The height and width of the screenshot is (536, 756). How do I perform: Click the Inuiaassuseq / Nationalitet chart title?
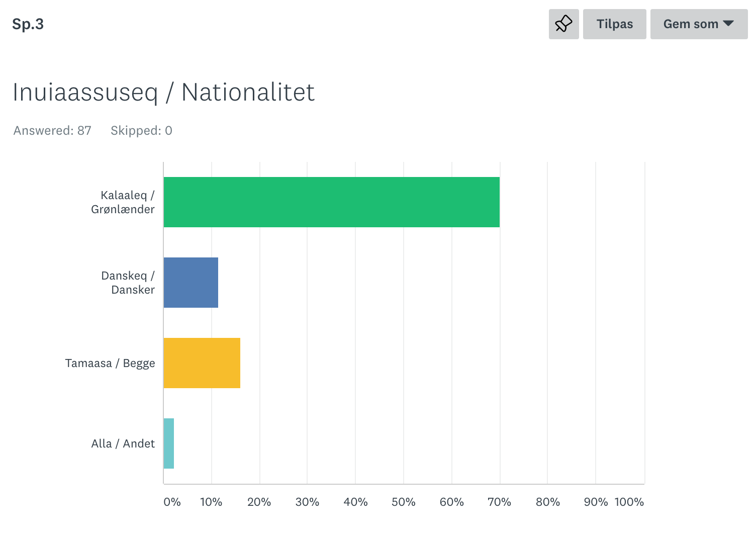click(163, 92)
